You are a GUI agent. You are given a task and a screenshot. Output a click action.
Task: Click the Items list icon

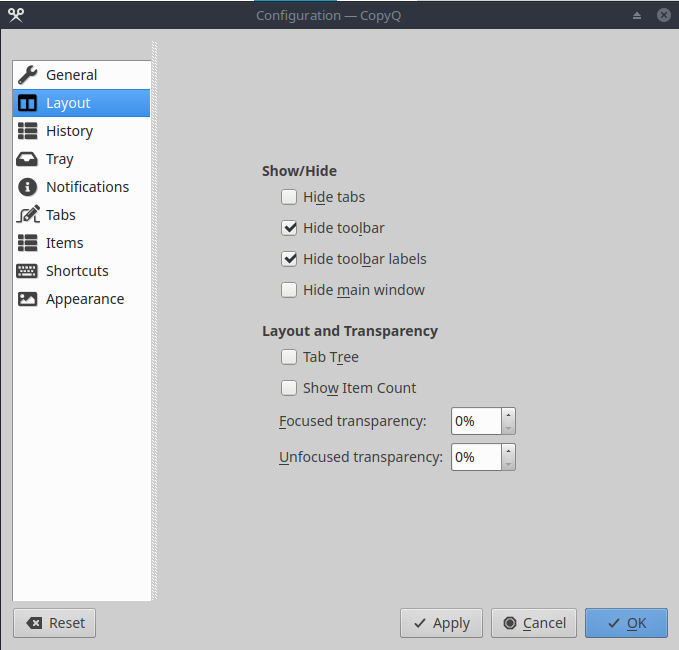pyautogui.click(x=27, y=243)
